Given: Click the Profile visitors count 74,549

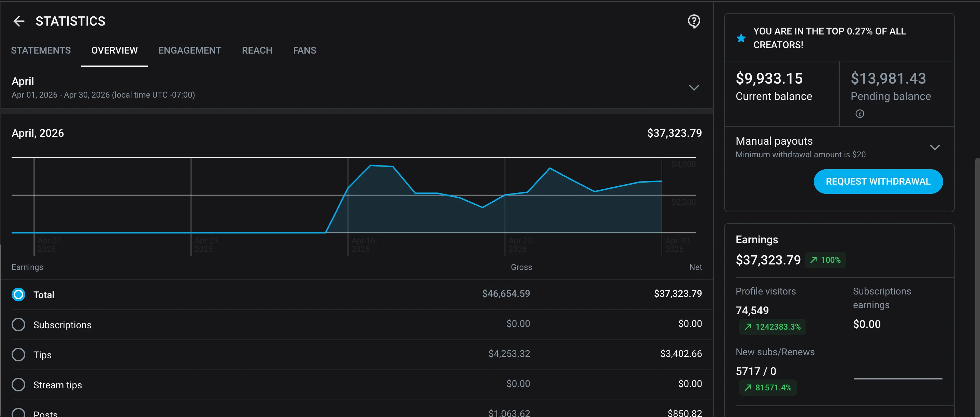Looking at the screenshot, I should click(752, 311).
